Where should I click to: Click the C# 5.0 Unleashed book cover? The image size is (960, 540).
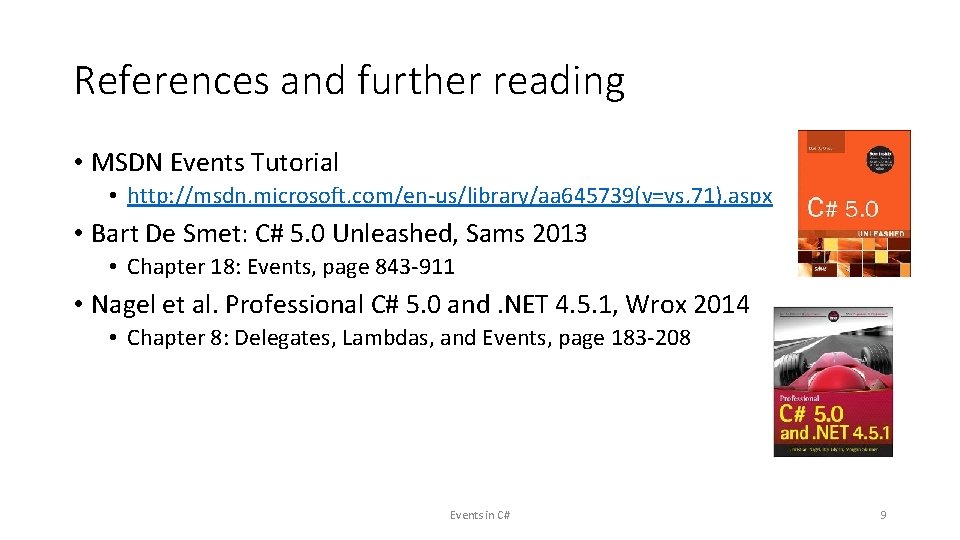(x=854, y=203)
